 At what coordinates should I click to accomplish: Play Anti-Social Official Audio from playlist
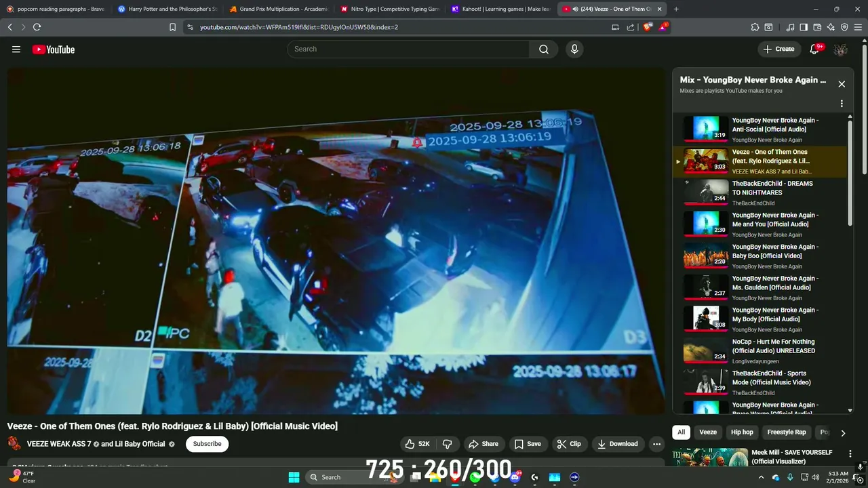pos(759,129)
